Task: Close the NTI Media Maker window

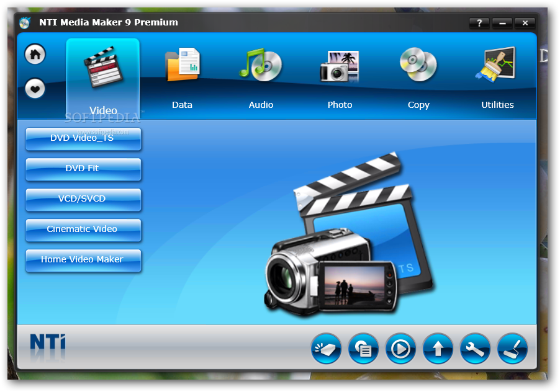Action: [525, 23]
